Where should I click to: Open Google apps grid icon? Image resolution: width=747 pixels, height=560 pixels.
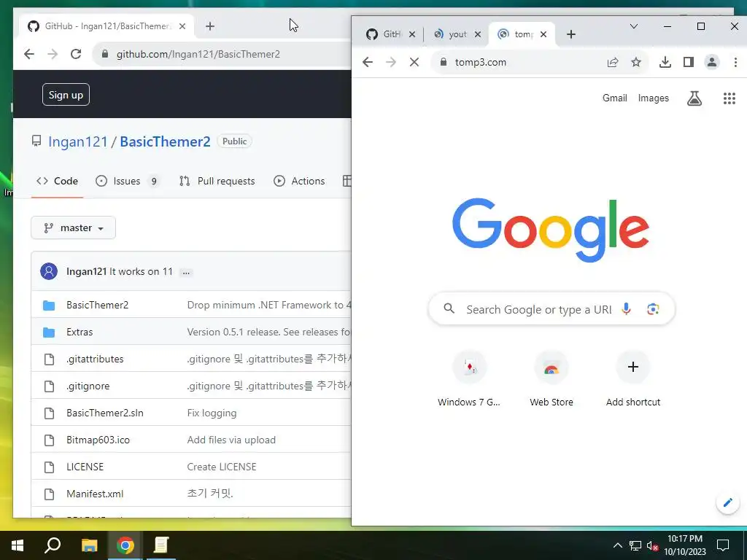tap(729, 98)
